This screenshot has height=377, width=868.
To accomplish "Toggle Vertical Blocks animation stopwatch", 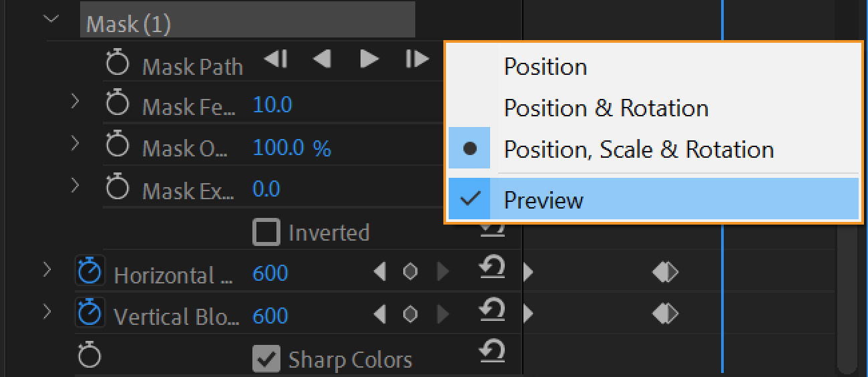I will (90, 315).
